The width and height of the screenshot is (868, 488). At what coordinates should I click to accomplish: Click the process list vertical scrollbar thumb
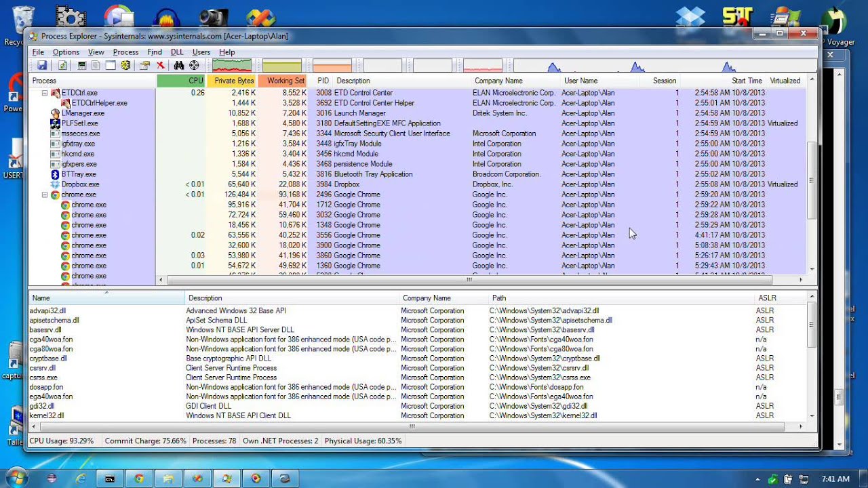812,181
